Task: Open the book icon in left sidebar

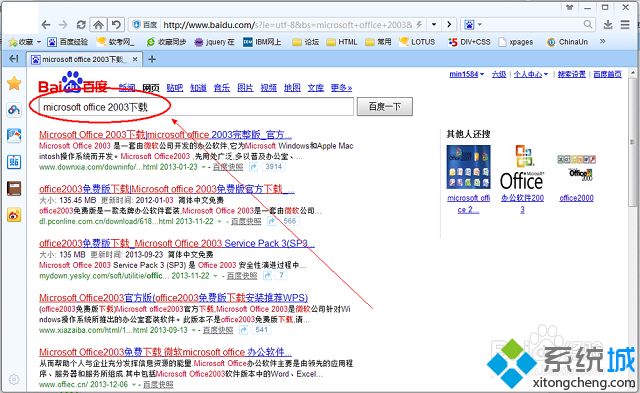Action: coord(14,189)
